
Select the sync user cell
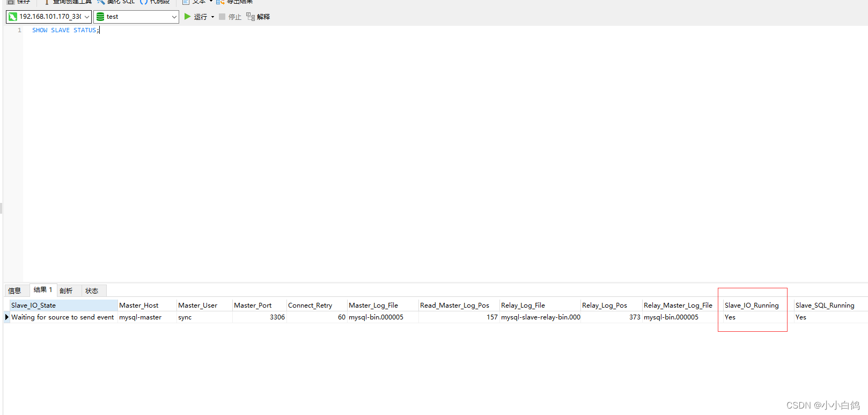click(204, 317)
